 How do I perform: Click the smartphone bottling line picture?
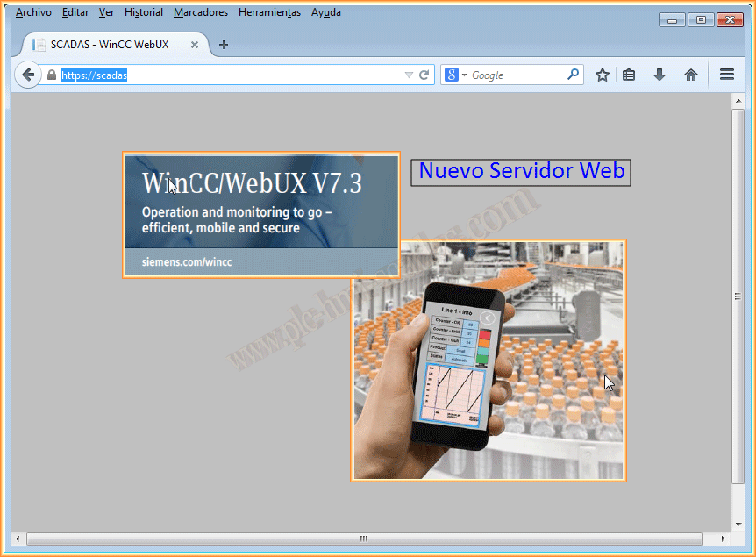(489, 360)
